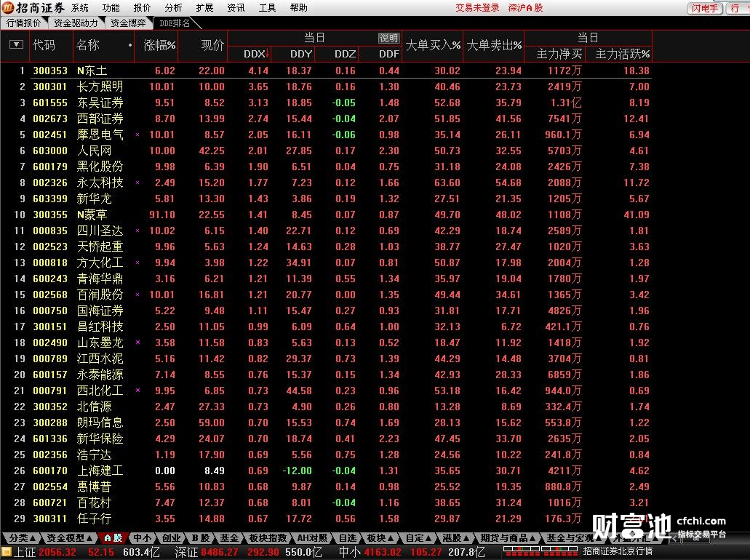Image resolution: width=750 pixels, height=560 pixels.
Task: Open the 系统 menu
Action: click(80, 8)
